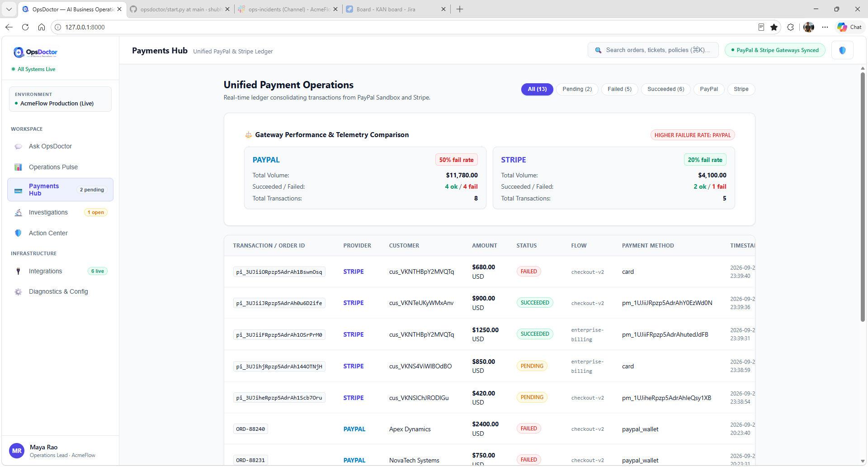Viewport: 868px width, 467px height.
Task: Filter transactions by PayPal
Action: point(709,89)
